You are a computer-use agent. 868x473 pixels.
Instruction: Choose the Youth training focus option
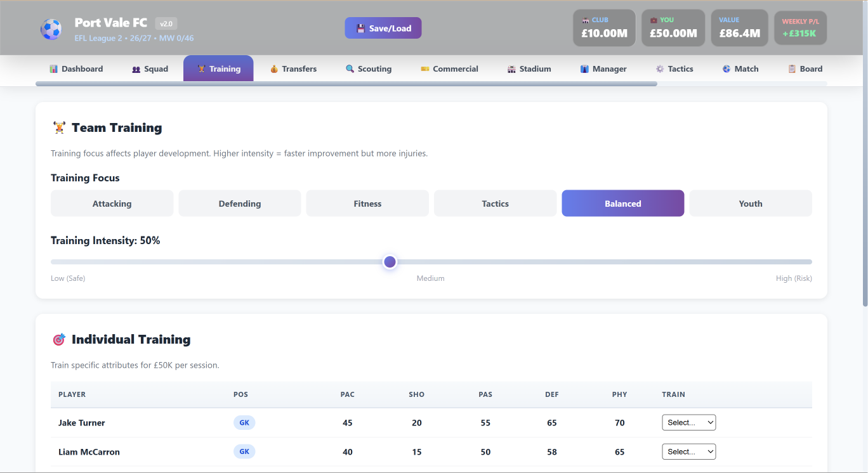pos(751,204)
